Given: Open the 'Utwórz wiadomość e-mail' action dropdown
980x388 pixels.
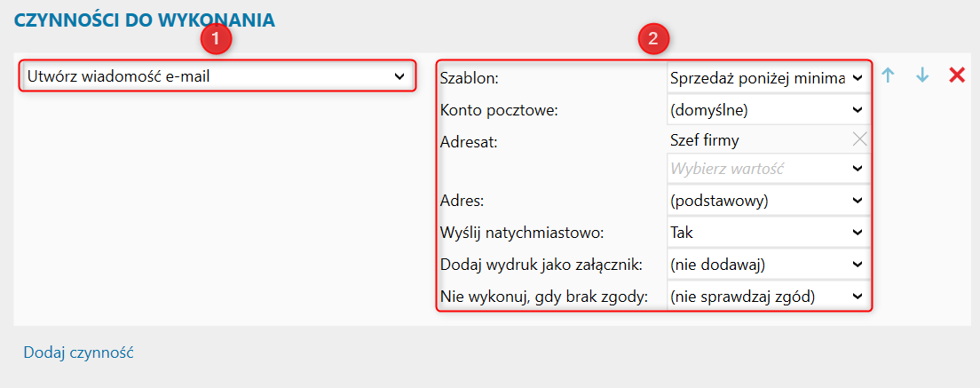Looking at the screenshot, I should pos(217,76).
